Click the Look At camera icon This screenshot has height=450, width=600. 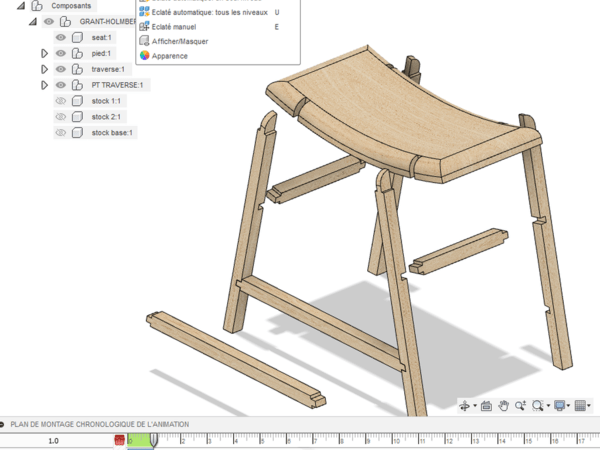486,406
